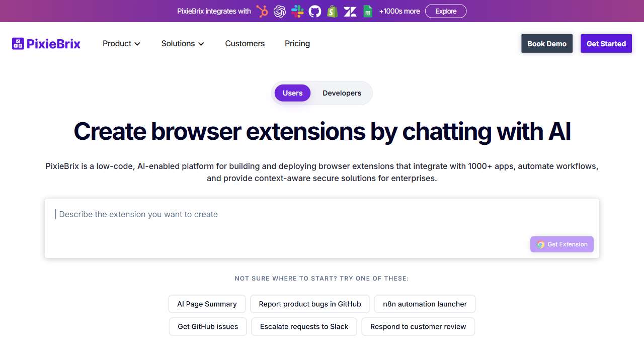
Task: Click the Explore button in banner
Action: coord(445,11)
